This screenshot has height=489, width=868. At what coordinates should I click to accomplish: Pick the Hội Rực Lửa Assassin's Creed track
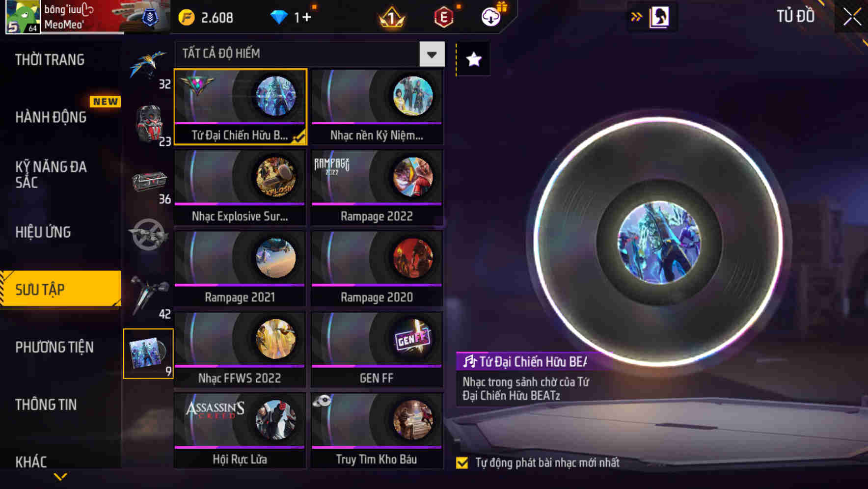(x=240, y=431)
